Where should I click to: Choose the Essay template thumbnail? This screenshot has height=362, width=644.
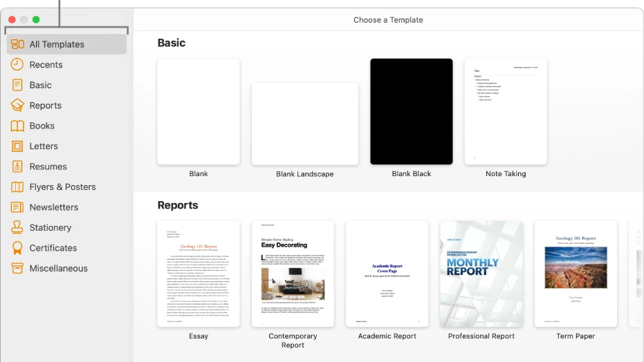pos(199,274)
